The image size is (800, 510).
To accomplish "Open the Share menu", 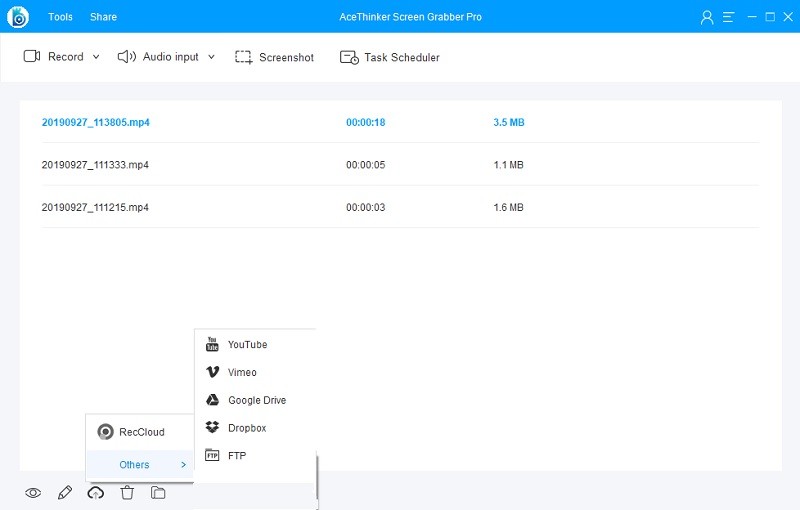I will 103,17.
